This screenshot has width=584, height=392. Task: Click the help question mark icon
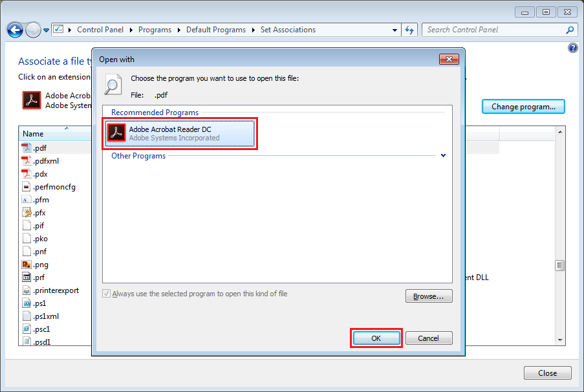click(x=572, y=48)
